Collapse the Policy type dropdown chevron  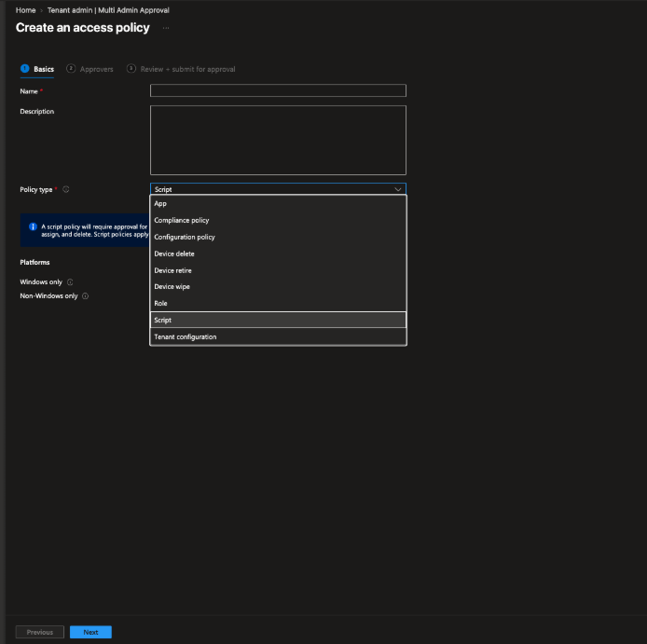pos(398,189)
